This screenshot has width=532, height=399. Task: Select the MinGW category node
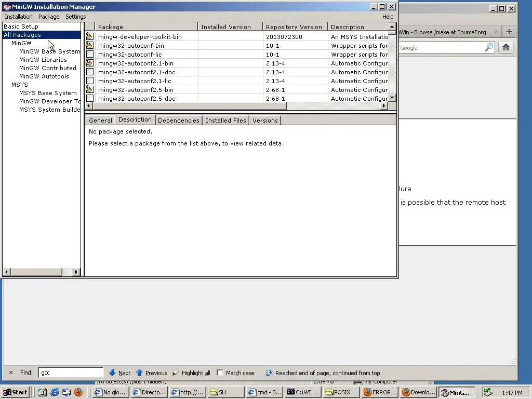pos(21,43)
